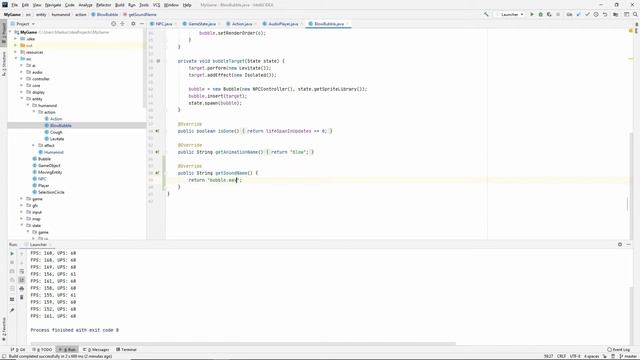Open the Project panel settings gear
640x360 pixels.
point(133,24)
